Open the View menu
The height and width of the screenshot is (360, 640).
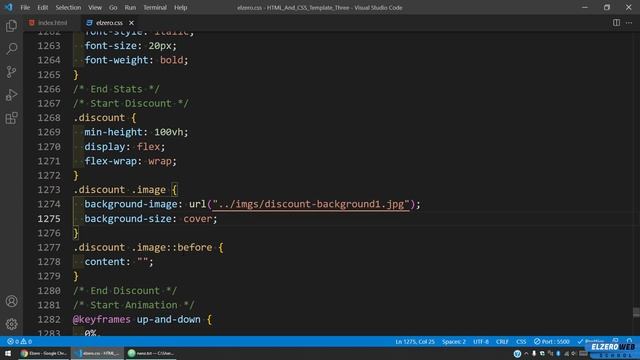(x=95, y=7)
